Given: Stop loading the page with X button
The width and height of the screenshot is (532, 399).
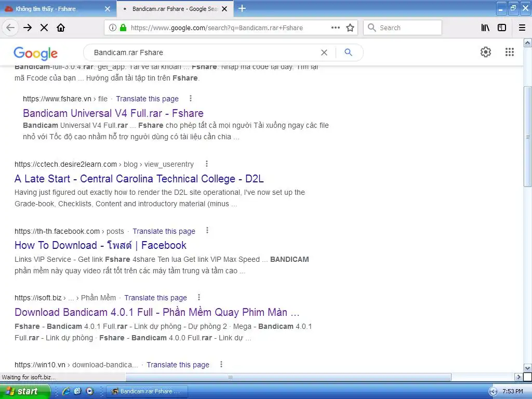Looking at the screenshot, I should tap(44, 28).
